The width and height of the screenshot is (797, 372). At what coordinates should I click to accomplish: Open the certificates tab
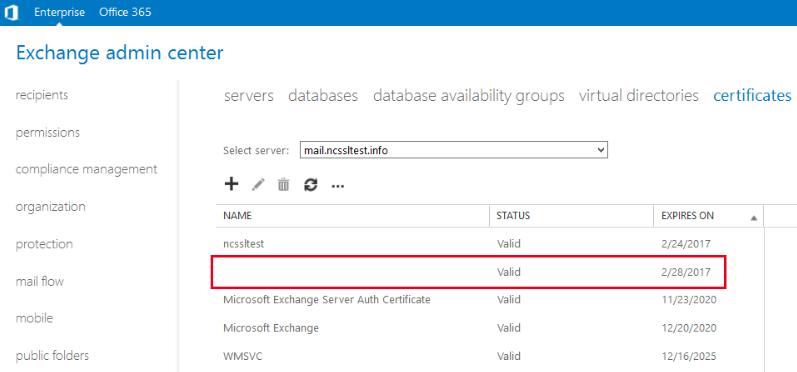click(752, 96)
